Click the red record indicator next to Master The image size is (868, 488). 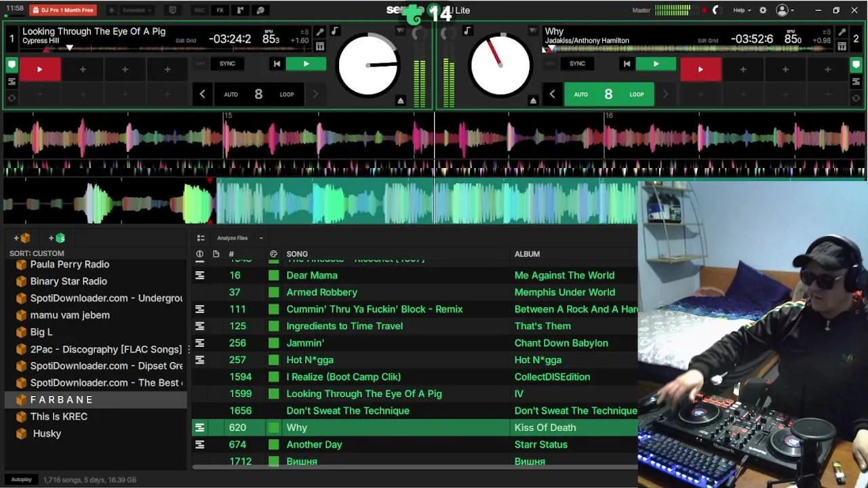(704, 10)
